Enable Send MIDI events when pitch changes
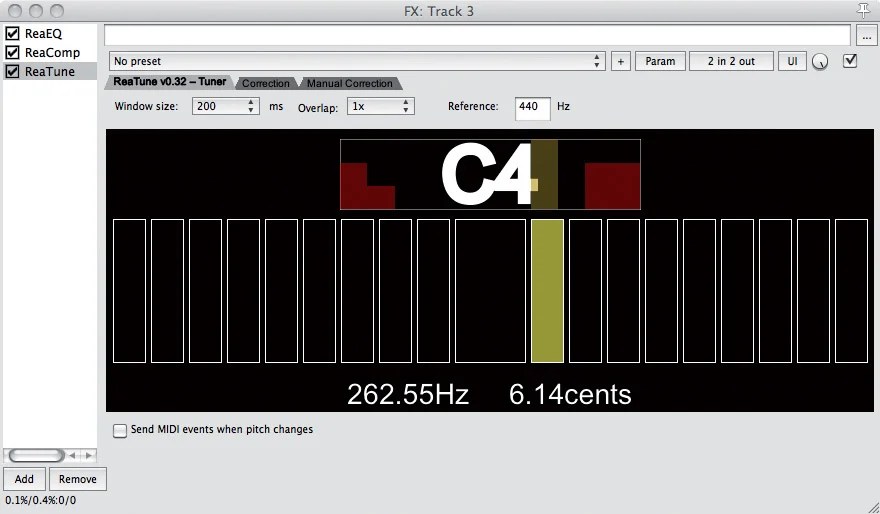The image size is (880, 514). point(120,430)
